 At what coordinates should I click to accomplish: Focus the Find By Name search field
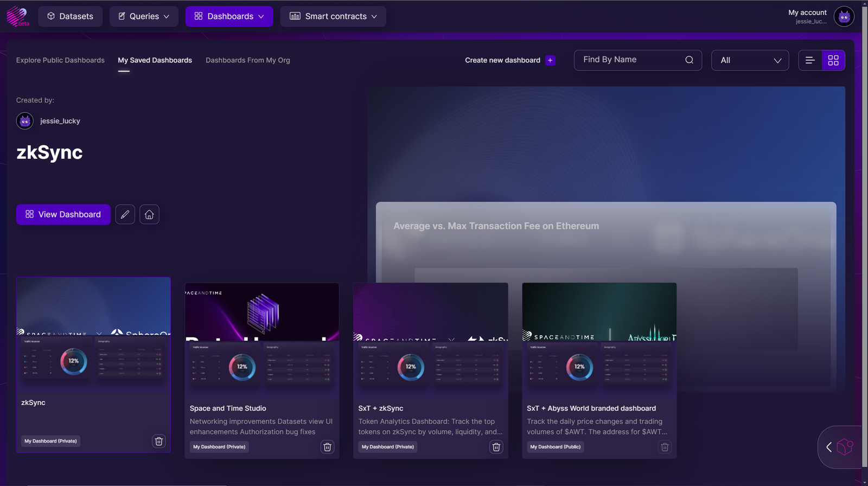pos(638,60)
